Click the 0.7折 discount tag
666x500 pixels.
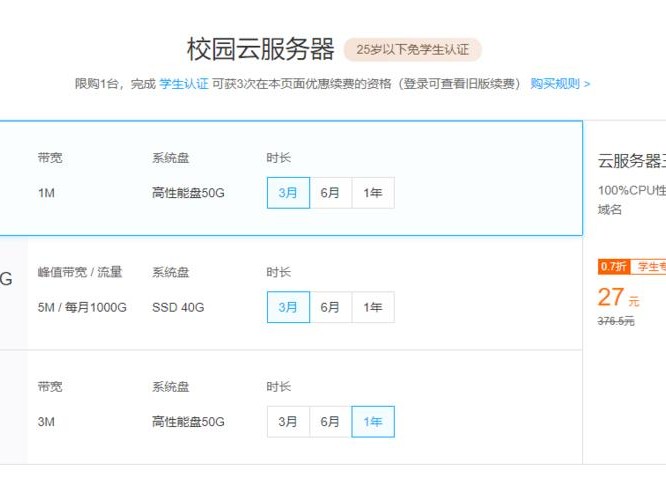click(613, 267)
